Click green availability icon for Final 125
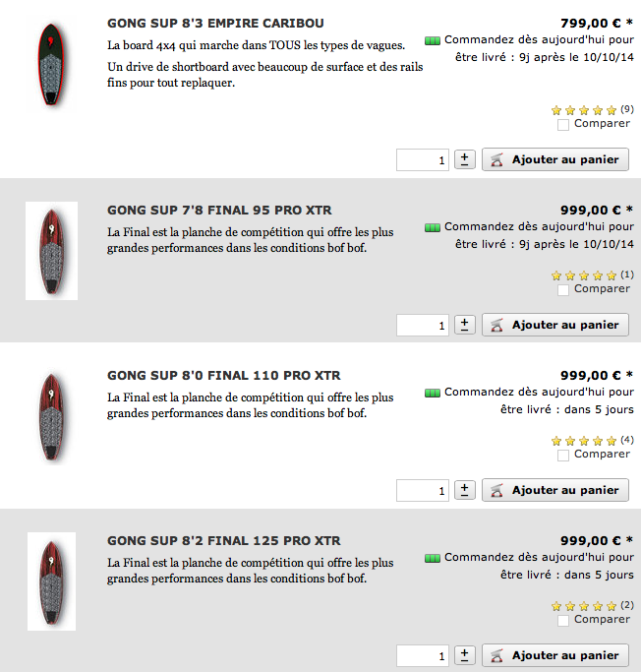The height and width of the screenshot is (672, 641). (x=433, y=558)
